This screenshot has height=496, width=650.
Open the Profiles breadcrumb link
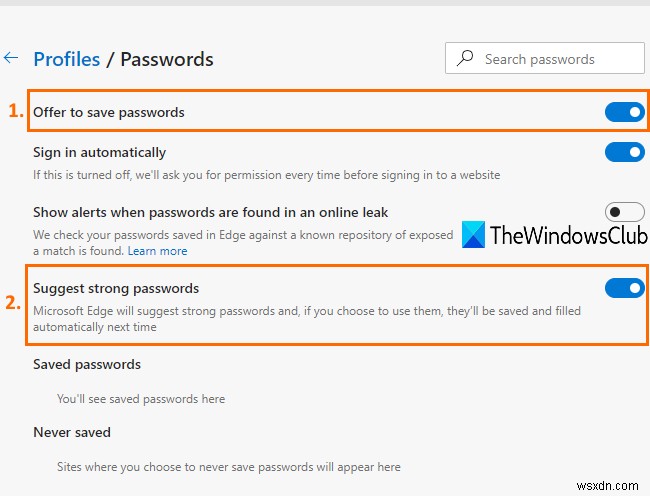(66, 59)
